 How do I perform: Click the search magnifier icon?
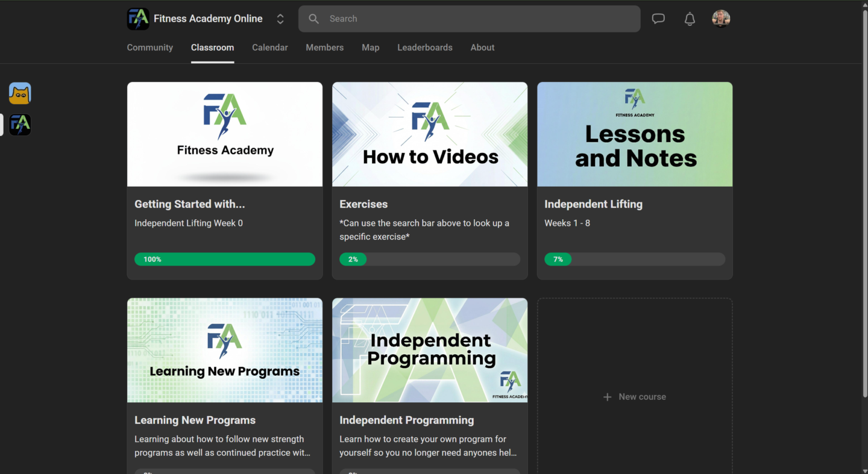pyautogui.click(x=313, y=19)
